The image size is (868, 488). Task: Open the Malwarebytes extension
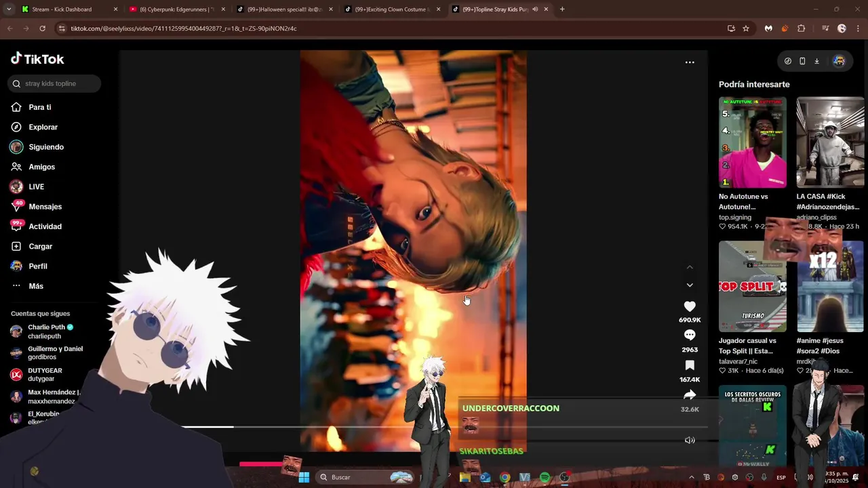point(768,28)
